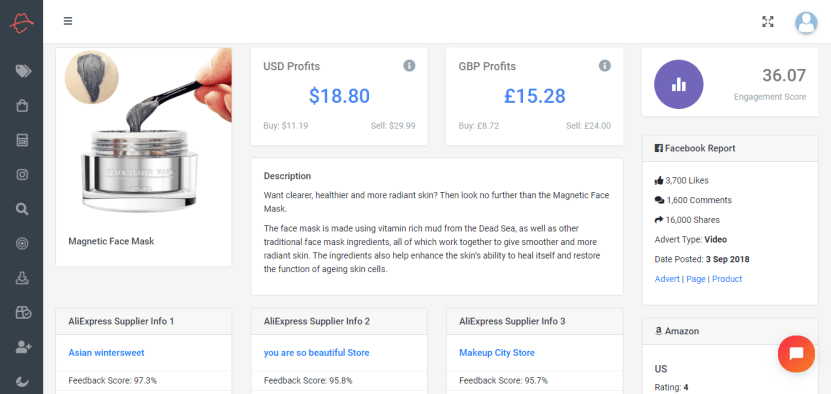Open the add-user sidebar icon
831x394 pixels.
(23, 347)
